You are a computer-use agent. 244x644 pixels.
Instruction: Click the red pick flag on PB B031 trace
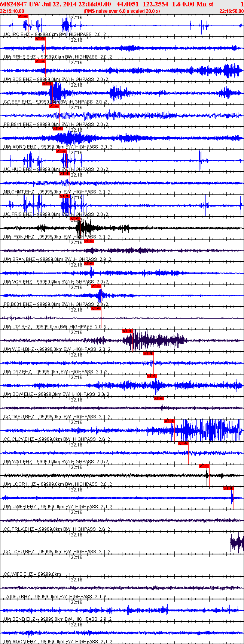(96, 286)
